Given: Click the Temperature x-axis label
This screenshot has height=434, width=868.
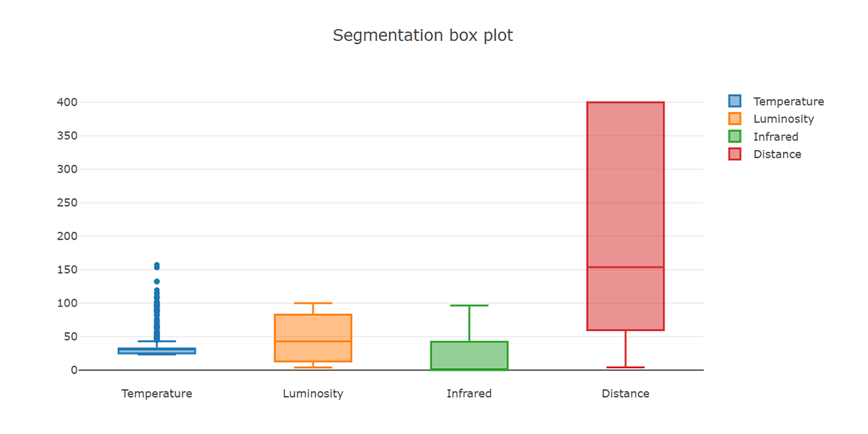Looking at the screenshot, I should 157,394.
